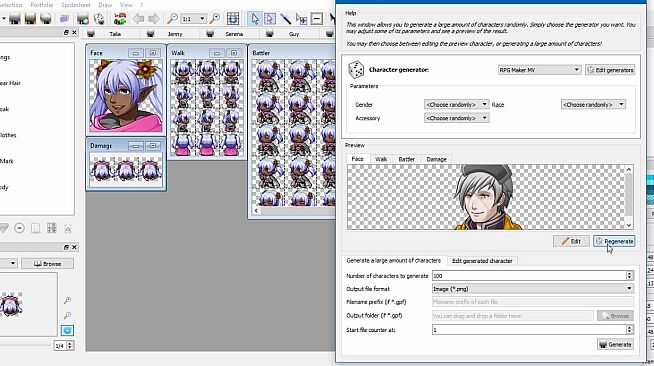Click the blank page icon in the left panel

pyautogui.click(x=35, y=228)
